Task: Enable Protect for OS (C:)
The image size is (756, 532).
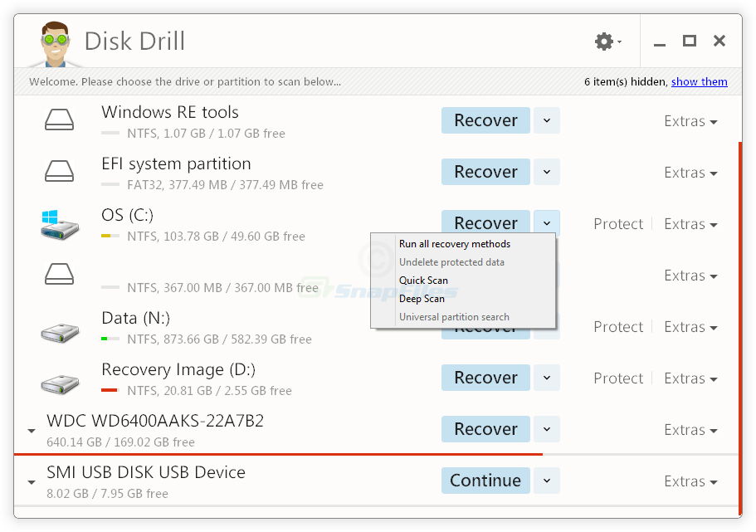Action: [x=617, y=223]
